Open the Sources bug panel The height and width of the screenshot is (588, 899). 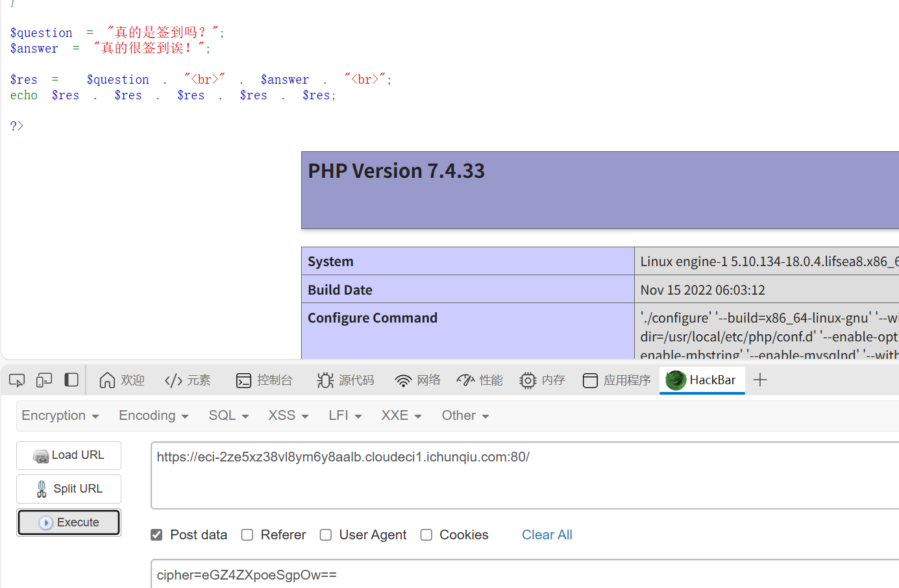coord(345,380)
